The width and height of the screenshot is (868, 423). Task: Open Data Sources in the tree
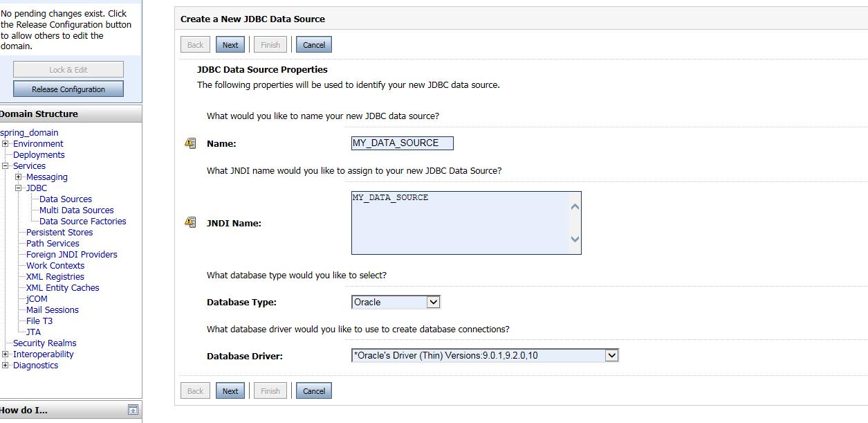tap(66, 199)
